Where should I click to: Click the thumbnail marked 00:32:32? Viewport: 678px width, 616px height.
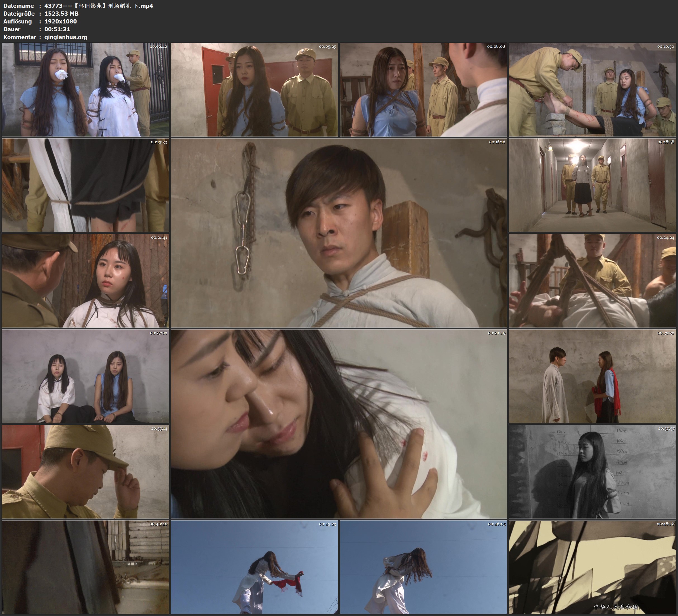click(592, 376)
